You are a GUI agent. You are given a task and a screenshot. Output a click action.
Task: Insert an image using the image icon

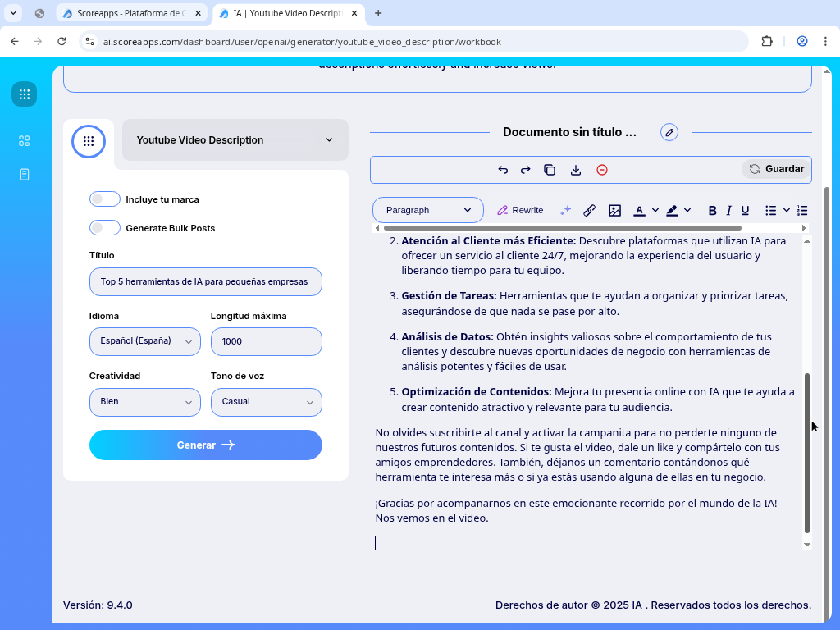tap(614, 210)
